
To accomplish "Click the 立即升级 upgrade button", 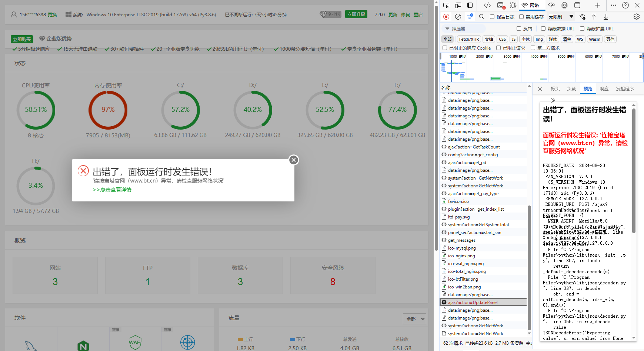I will (x=356, y=14).
